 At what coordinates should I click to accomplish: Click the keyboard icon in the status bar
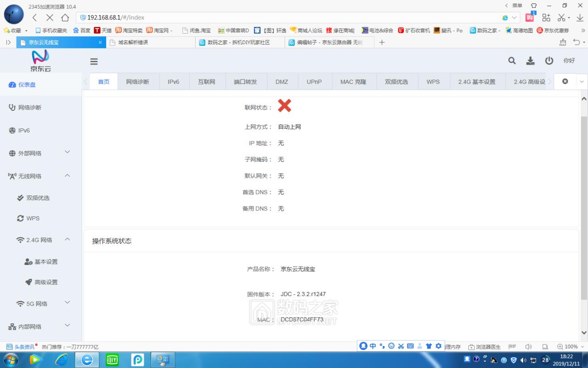pyautogui.click(x=409, y=346)
